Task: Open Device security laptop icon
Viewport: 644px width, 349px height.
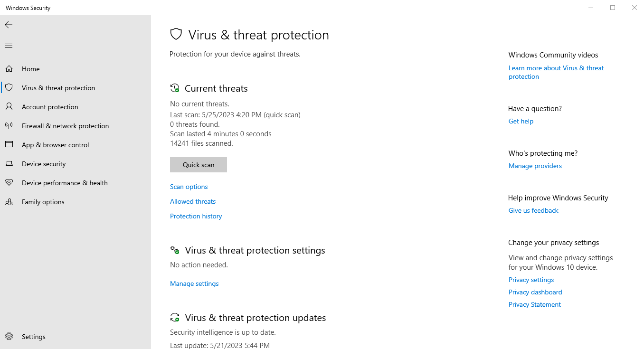Action: coord(9,164)
